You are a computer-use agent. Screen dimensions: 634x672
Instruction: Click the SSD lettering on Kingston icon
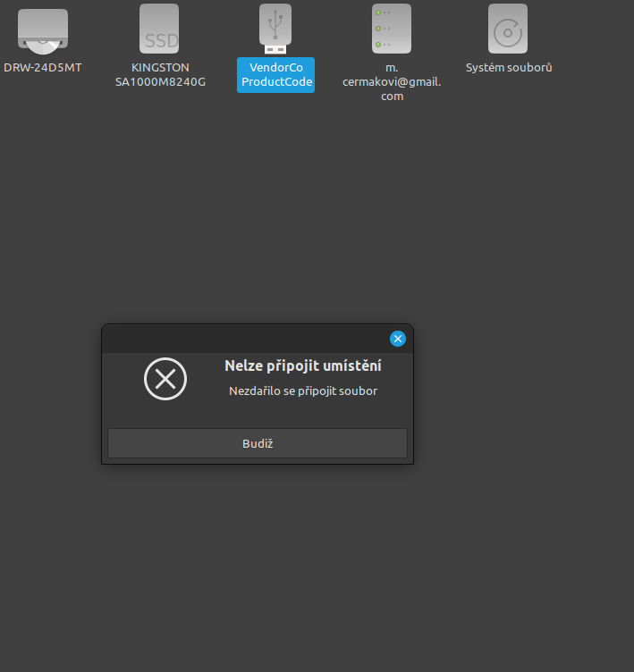point(159,41)
